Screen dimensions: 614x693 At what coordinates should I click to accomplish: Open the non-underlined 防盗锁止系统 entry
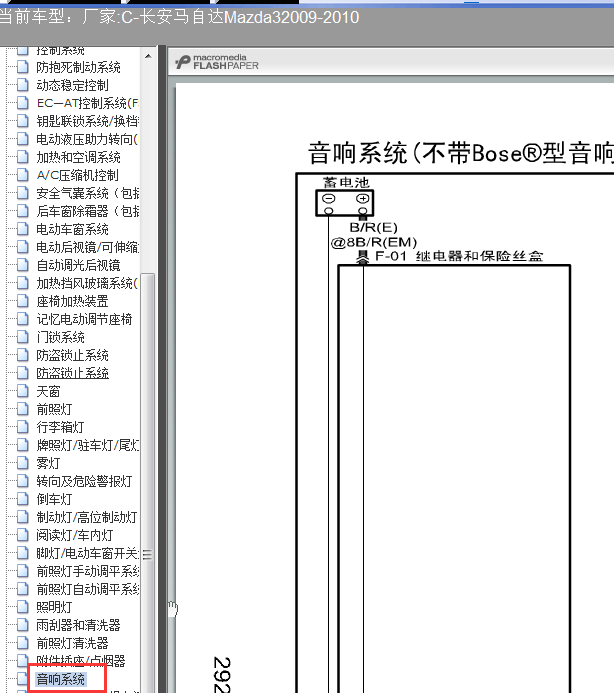72,355
